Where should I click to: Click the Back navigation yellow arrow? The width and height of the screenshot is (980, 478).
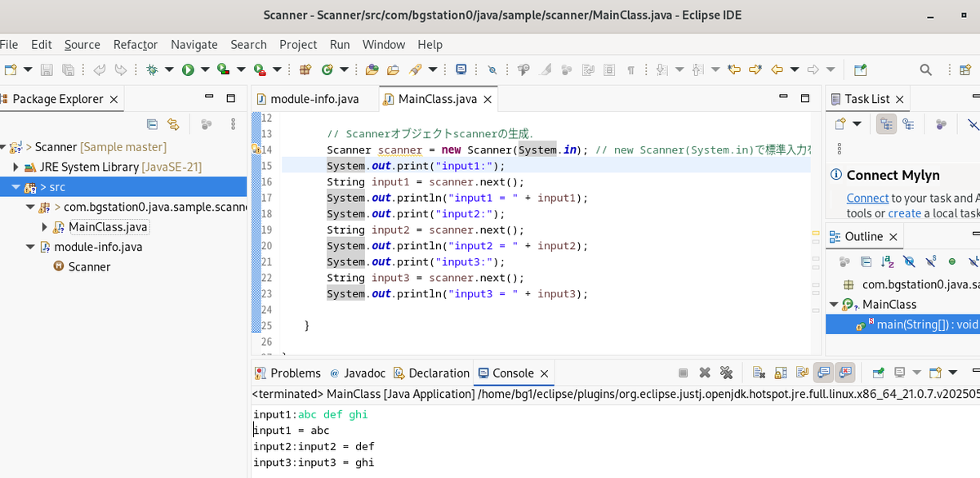777,70
